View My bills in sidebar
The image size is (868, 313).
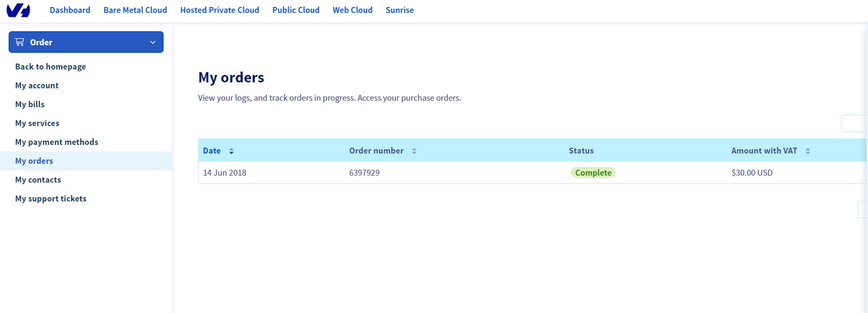[x=30, y=105]
